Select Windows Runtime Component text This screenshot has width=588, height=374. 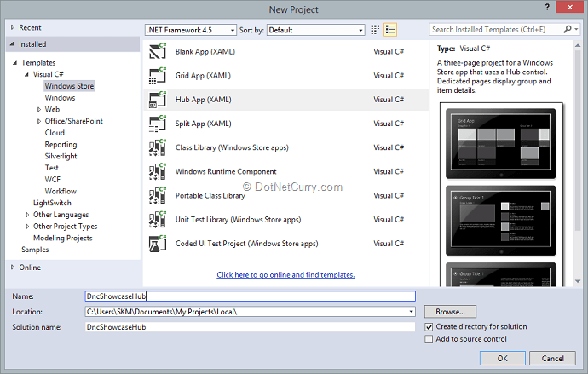(226, 171)
